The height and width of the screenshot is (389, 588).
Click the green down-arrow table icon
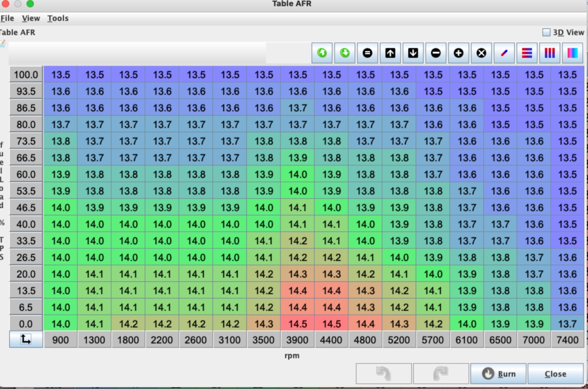[345, 53]
